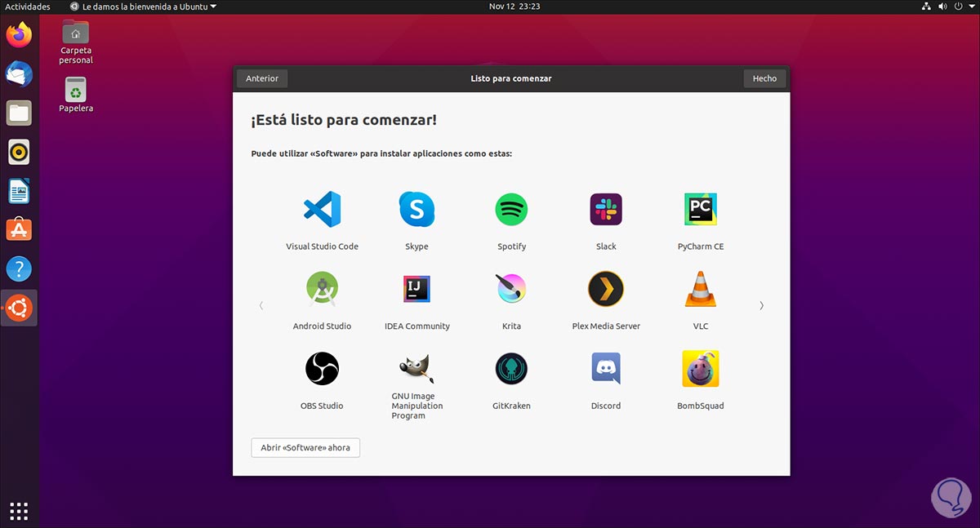The image size is (980, 528).
Task: Open the Actividades overview
Action: click(x=27, y=7)
